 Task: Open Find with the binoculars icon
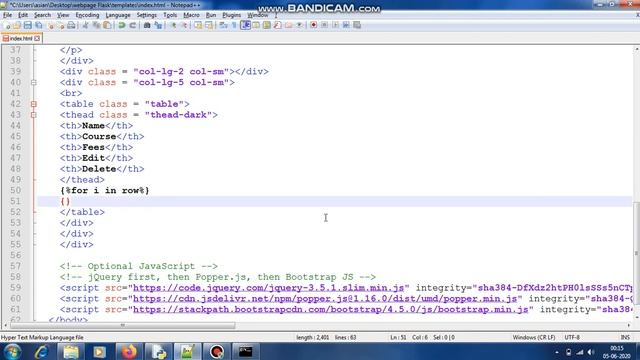pos(147,25)
